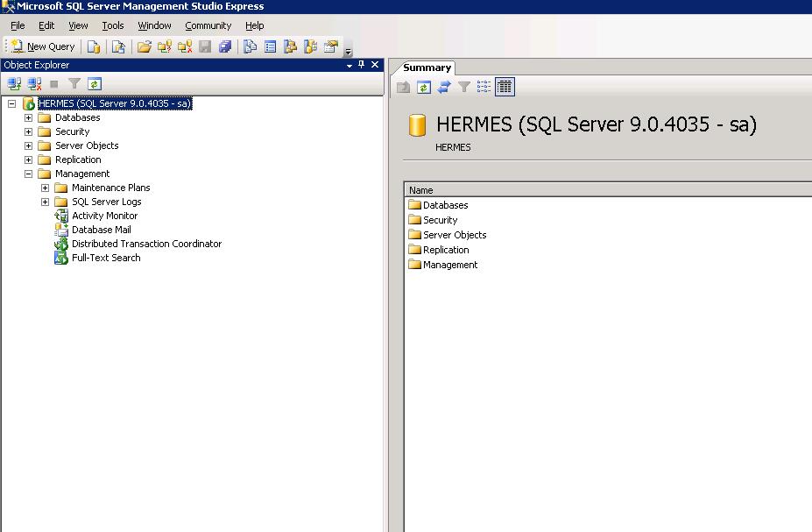Collapse the Management node
This screenshot has height=532, width=812.
pyautogui.click(x=28, y=173)
